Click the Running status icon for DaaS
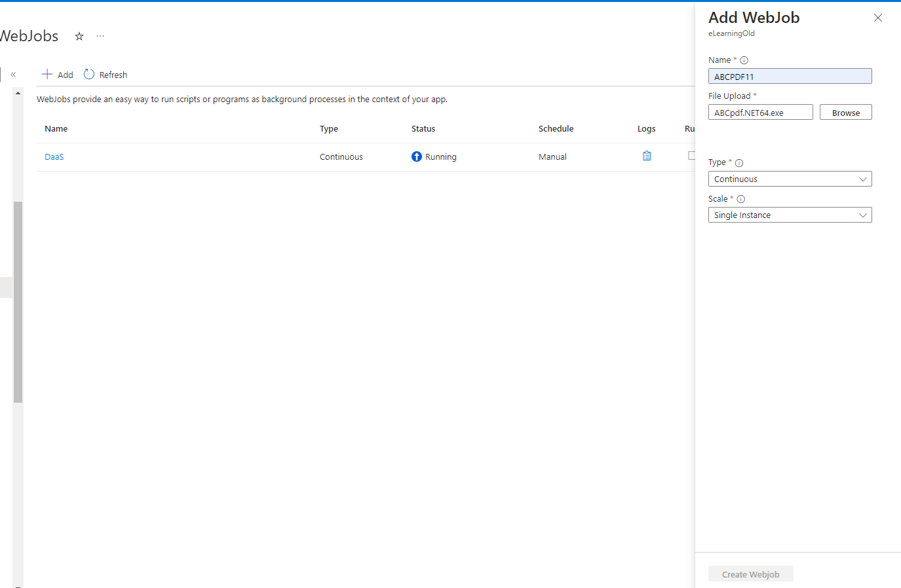Screen dimensions: 901x588 click(x=416, y=156)
